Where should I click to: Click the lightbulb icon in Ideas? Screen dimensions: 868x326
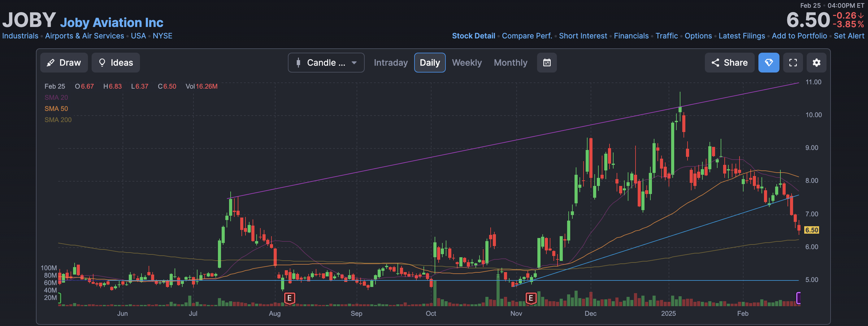coord(102,63)
